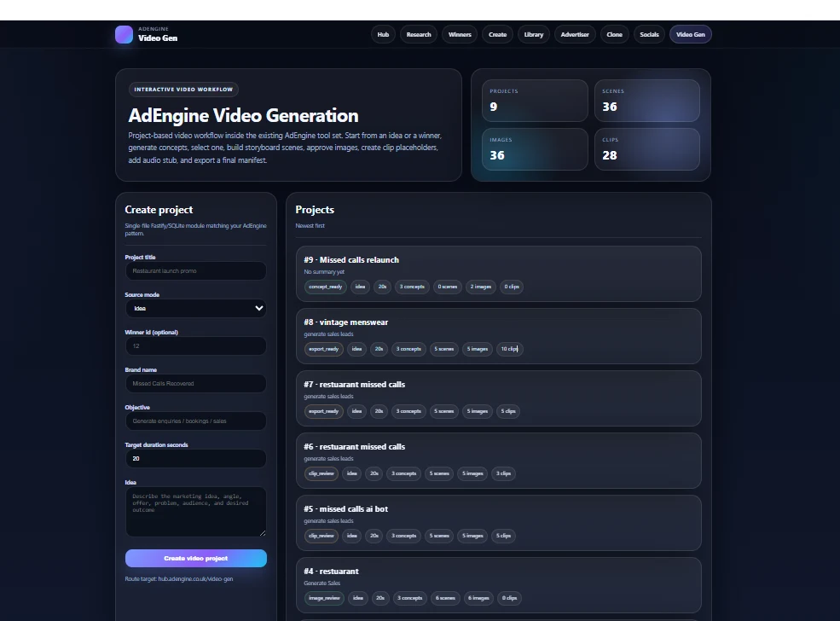The image size is (840, 621).
Task: Go to the Clone page
Action: 615,34
